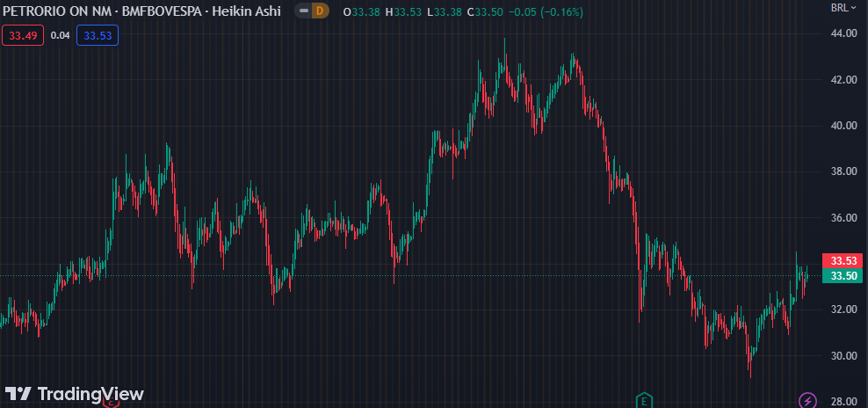Click the 36.00 price axis label

click(843, 217)
